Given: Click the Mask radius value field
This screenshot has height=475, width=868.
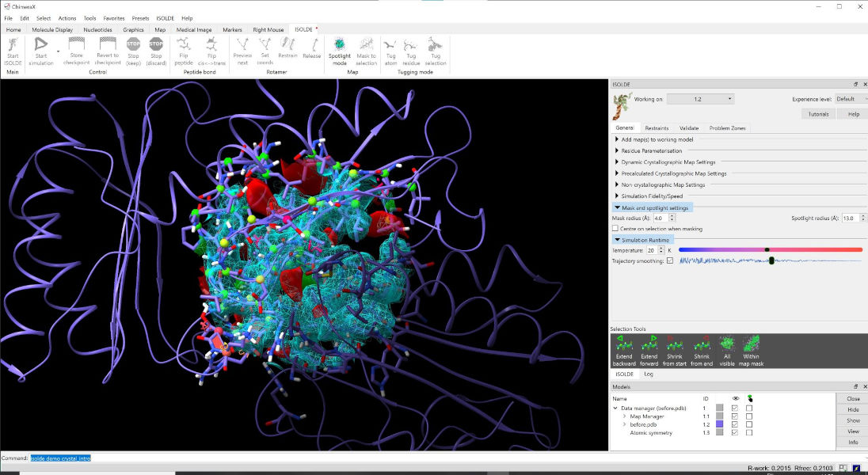Looking at the screenshot, I should coord(661,218).
